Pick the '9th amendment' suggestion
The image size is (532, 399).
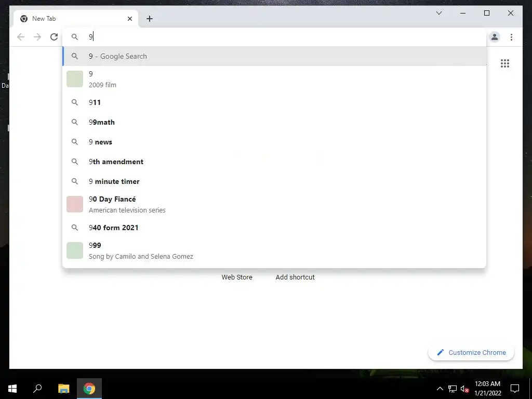pos(274,162)
